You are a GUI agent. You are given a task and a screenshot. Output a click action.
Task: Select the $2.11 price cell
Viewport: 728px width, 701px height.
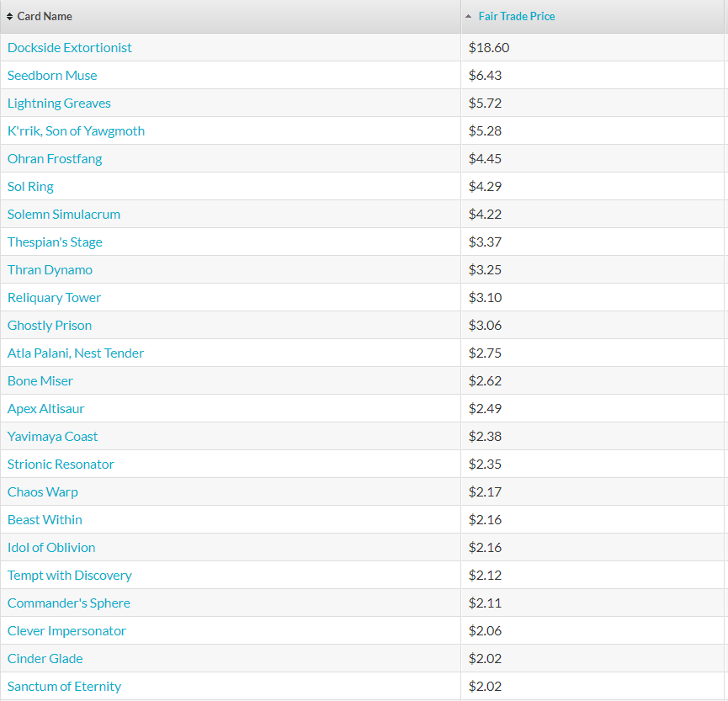[592, 603]
